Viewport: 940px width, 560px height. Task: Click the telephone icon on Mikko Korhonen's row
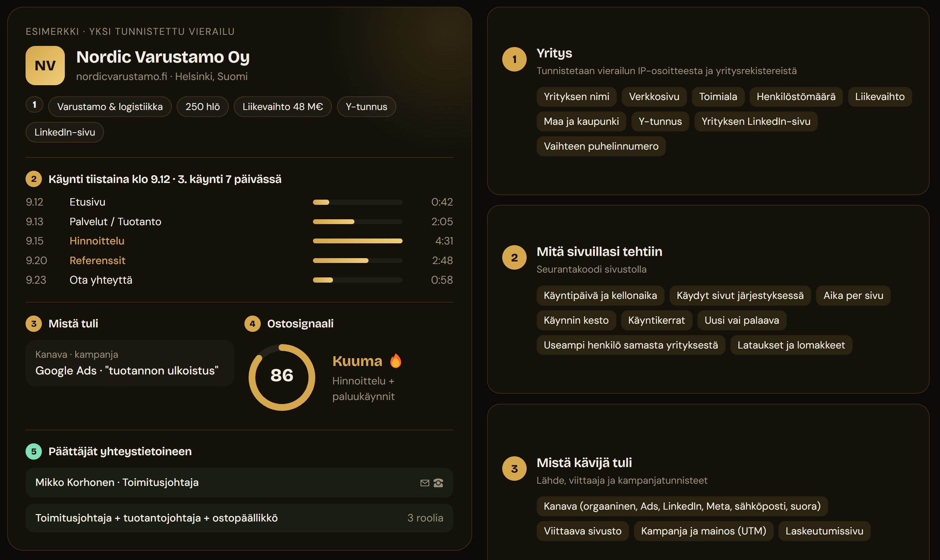438,483
